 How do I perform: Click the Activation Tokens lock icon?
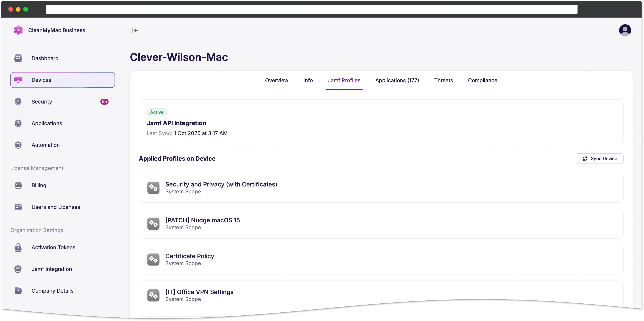(x=18, y=247)
